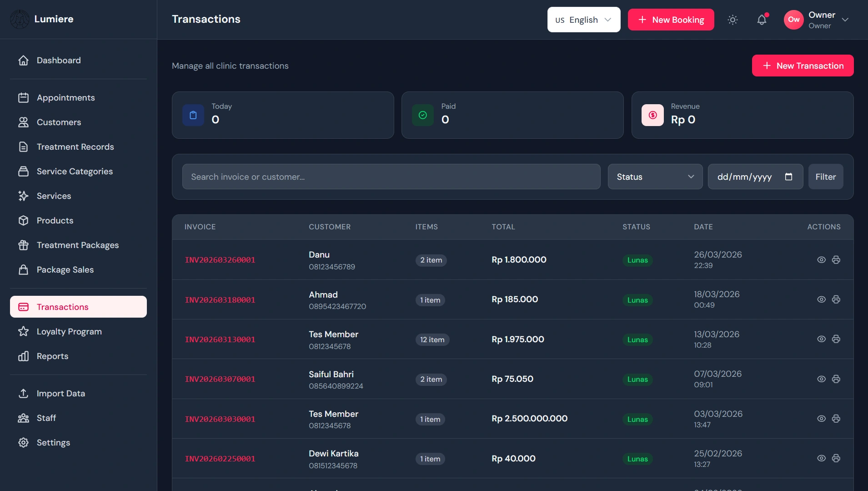Open Appointments in sidebar

tap(78, 97)
